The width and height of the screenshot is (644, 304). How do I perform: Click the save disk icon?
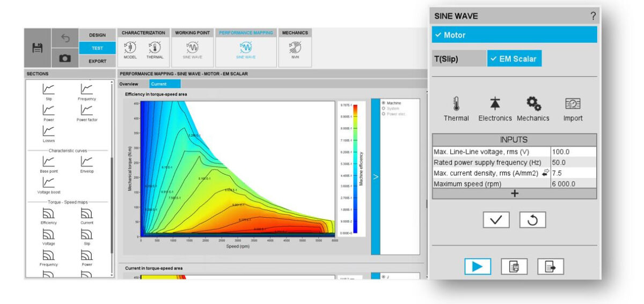coord(38,48)
